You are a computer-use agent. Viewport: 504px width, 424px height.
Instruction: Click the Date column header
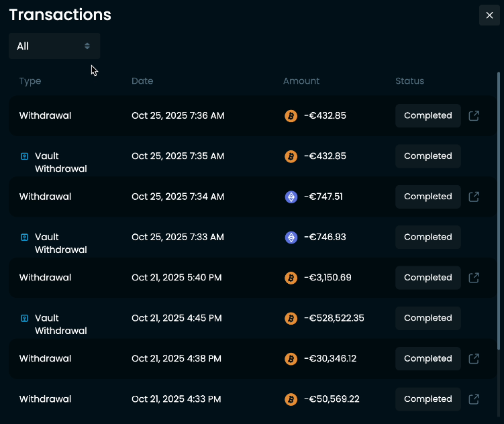[142, 81]
